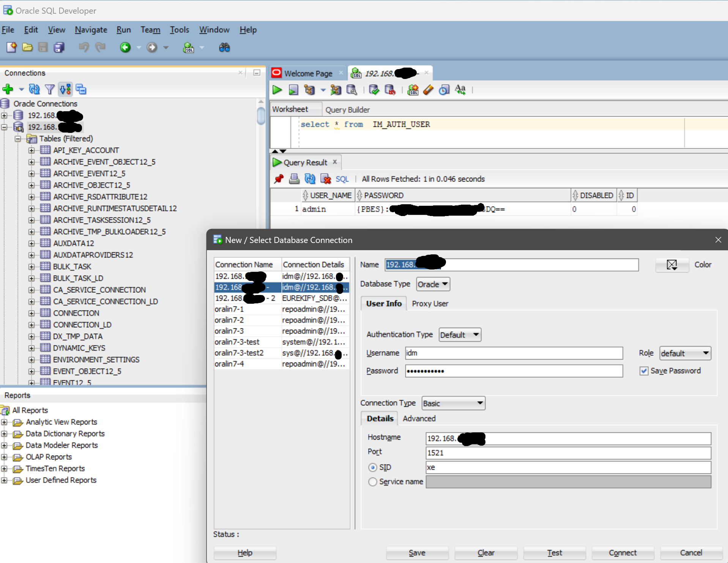Select the Service name radio button
This screenshot has width=728, height=563.
pos(373,482)
